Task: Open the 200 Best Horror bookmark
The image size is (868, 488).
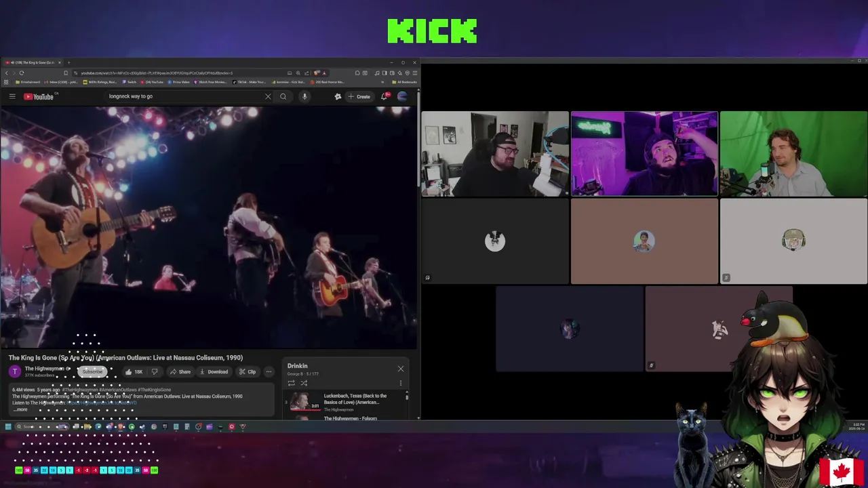Action: (328, 82)
